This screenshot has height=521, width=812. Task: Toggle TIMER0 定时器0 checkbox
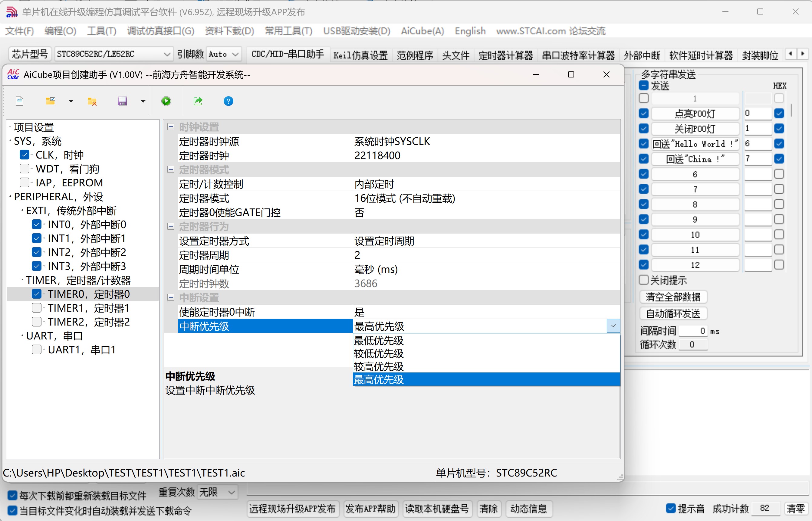coord(37,294)
